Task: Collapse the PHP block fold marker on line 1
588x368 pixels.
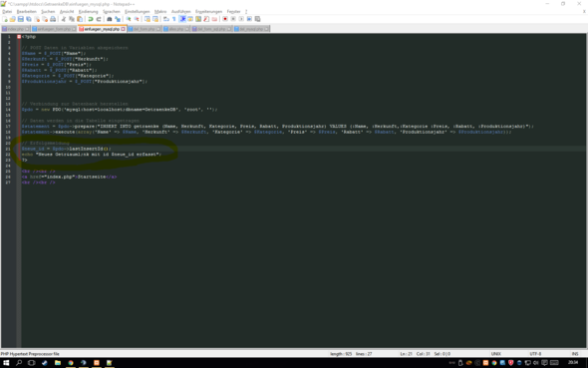Action: tap(19, 37)
